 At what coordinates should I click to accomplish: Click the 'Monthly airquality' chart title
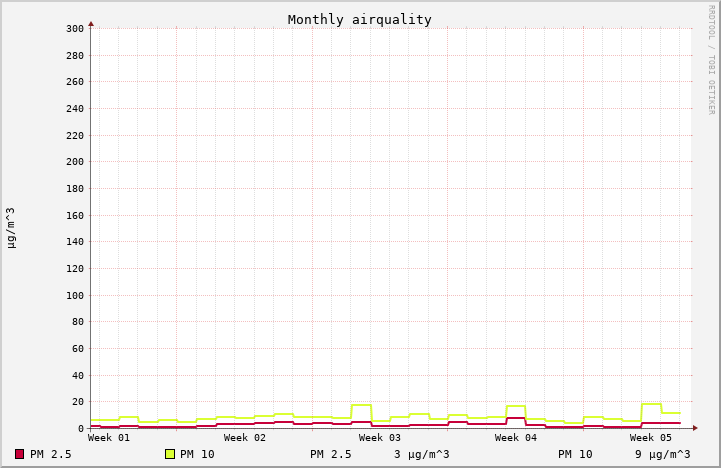[x=360, y=20]
